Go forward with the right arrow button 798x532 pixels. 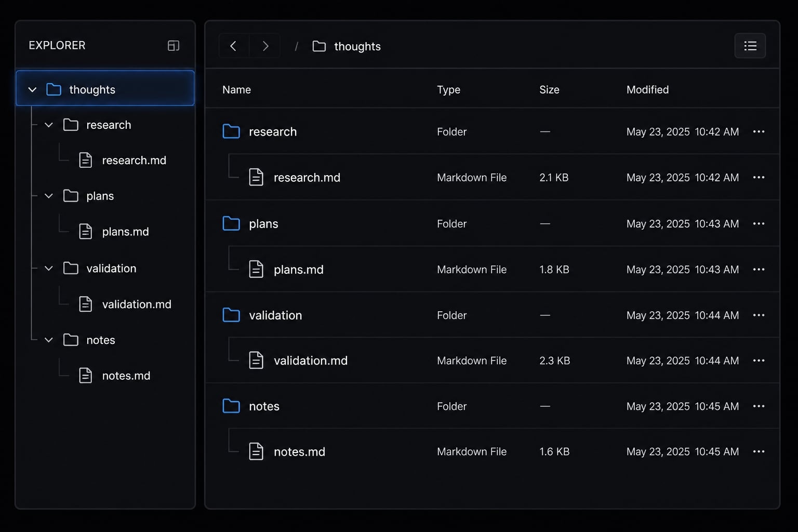pos(265,46)
